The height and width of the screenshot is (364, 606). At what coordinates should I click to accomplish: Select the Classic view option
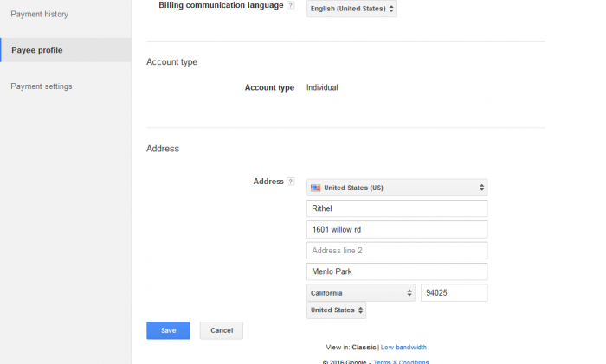point(364,347)
